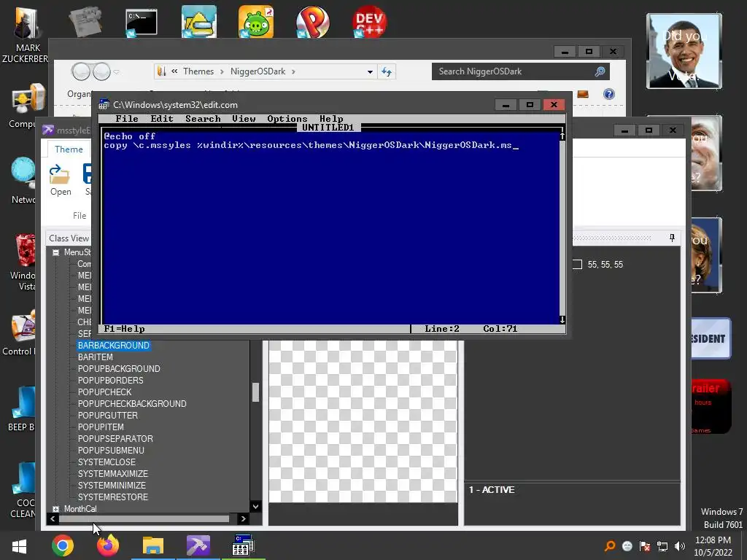747x560 pixels.
Task: Switch to edit.com taskbar icon
Action: point(243,545)
